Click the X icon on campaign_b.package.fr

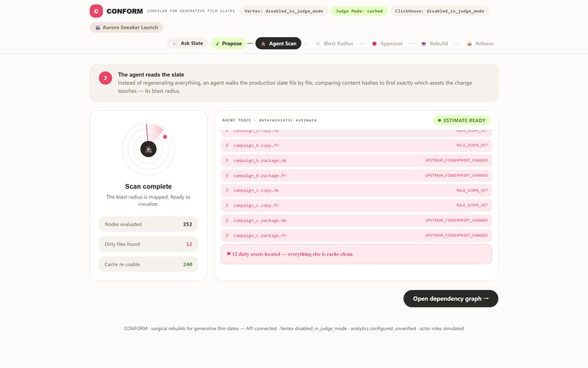[227, 175]
